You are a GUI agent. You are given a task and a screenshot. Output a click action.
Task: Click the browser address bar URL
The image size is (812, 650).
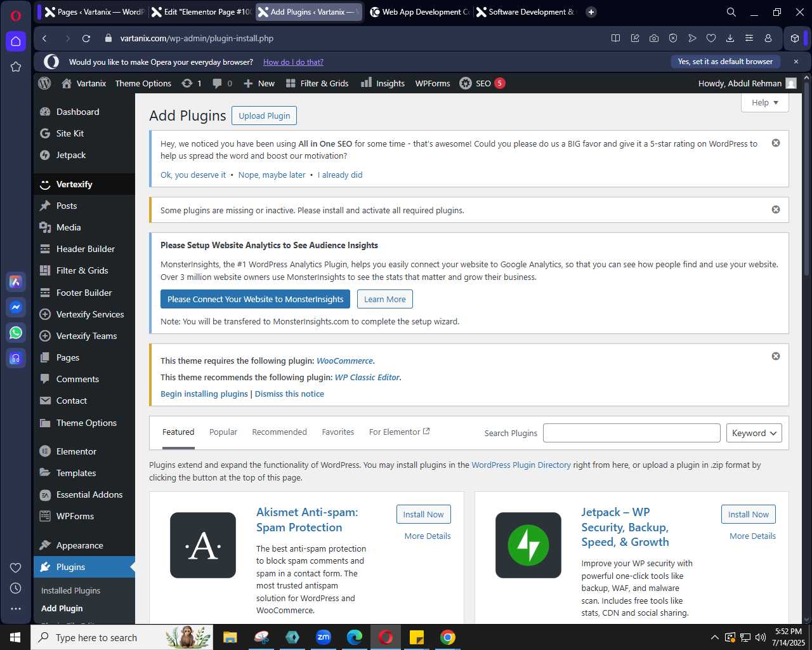pyautogui.click(x=197, y=38)
